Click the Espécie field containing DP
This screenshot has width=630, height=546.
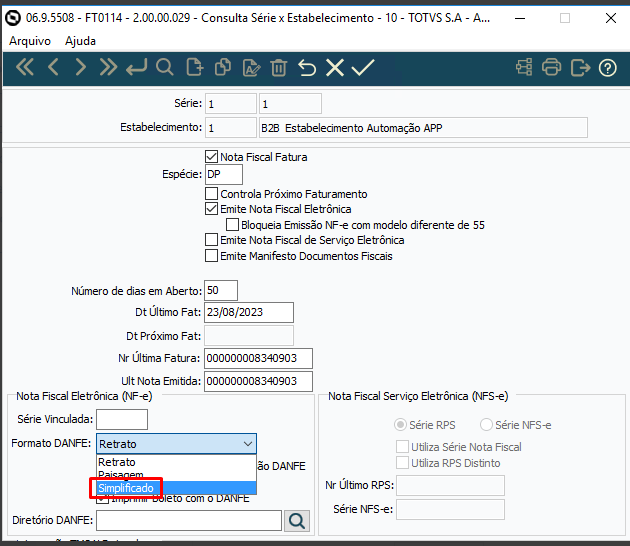pos(224,174)
